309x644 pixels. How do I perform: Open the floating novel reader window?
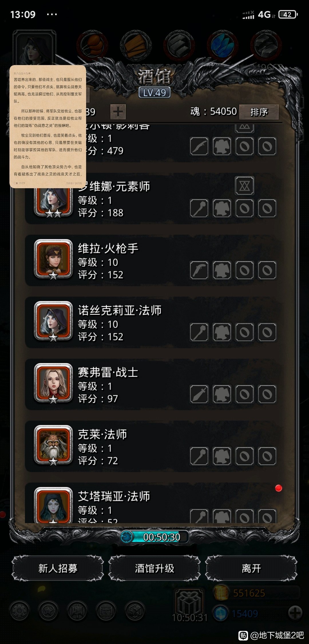48,127
